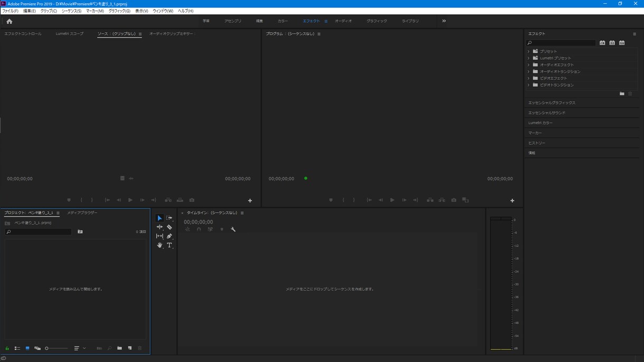Expand the ビデオトランジション folder

[x=528, y=85]
